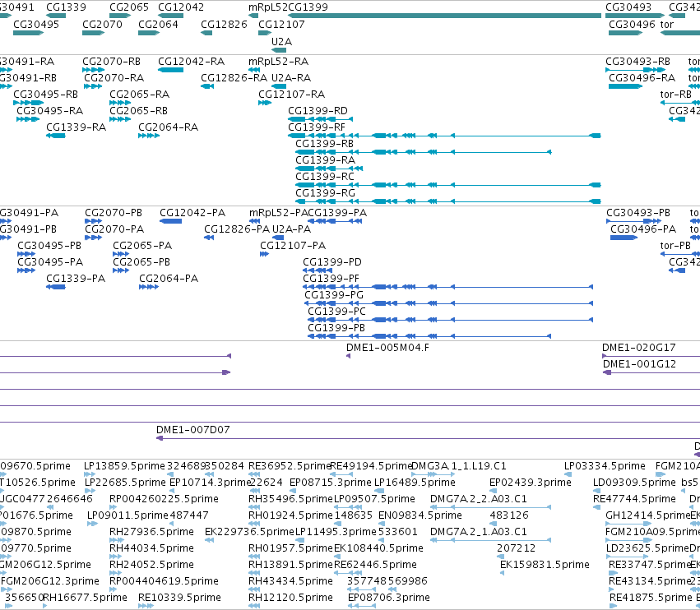Select the CG1339 gene label
This screenshot has width=700, height=610.
pos(66,7)
